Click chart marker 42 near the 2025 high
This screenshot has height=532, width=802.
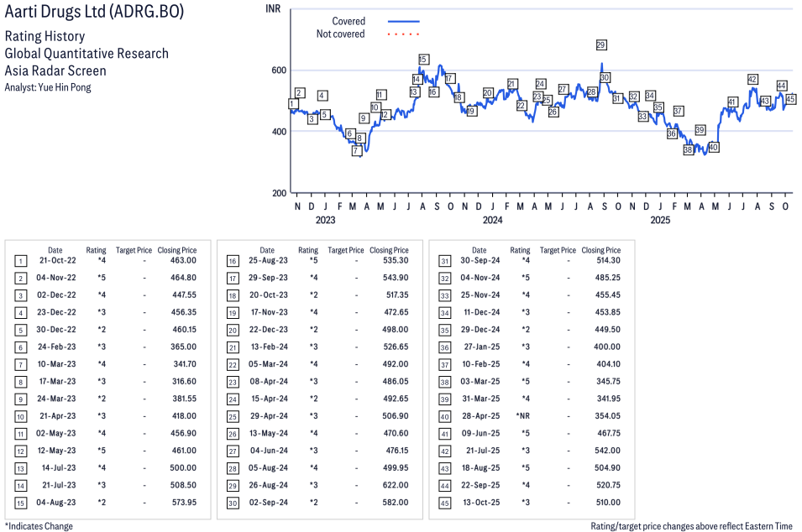pyautogui.click(x=752, y=80)
